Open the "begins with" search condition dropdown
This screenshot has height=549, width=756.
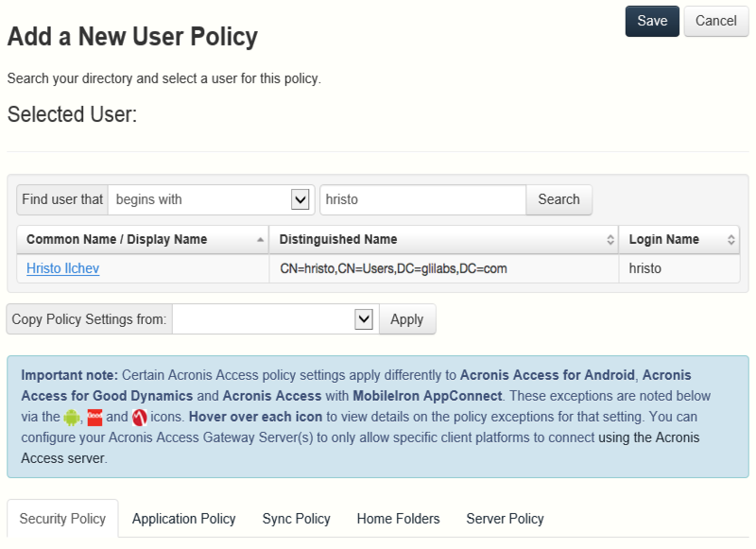(301, 199)
